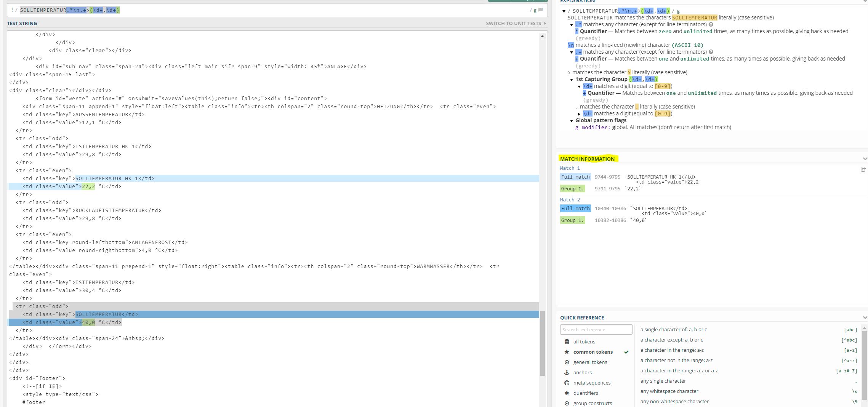Screen dimensions: 868x407
Task: Click Match 1 header in Match Information
Action: click(570, 168)
